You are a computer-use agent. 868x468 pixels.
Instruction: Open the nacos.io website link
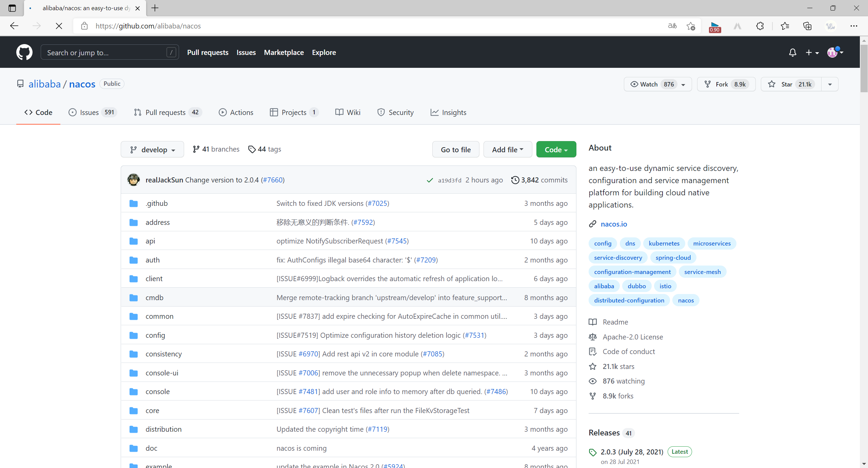614,224
